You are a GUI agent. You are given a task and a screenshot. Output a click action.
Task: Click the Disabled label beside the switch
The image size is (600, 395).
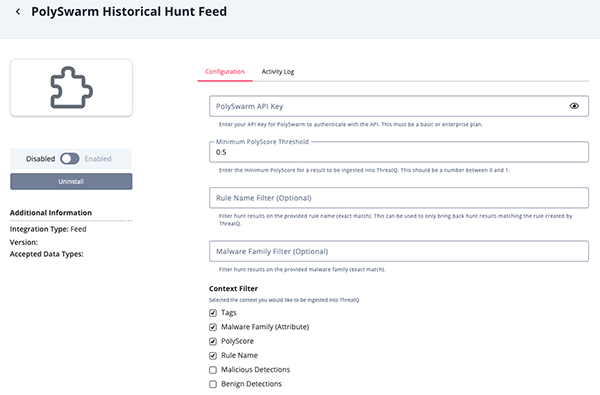pos(40,158)
